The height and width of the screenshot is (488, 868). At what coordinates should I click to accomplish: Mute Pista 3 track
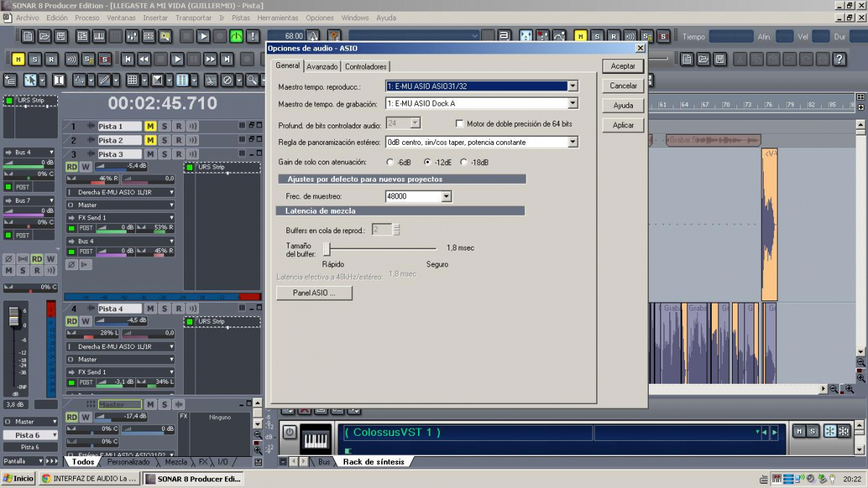(x=150, y=154)
